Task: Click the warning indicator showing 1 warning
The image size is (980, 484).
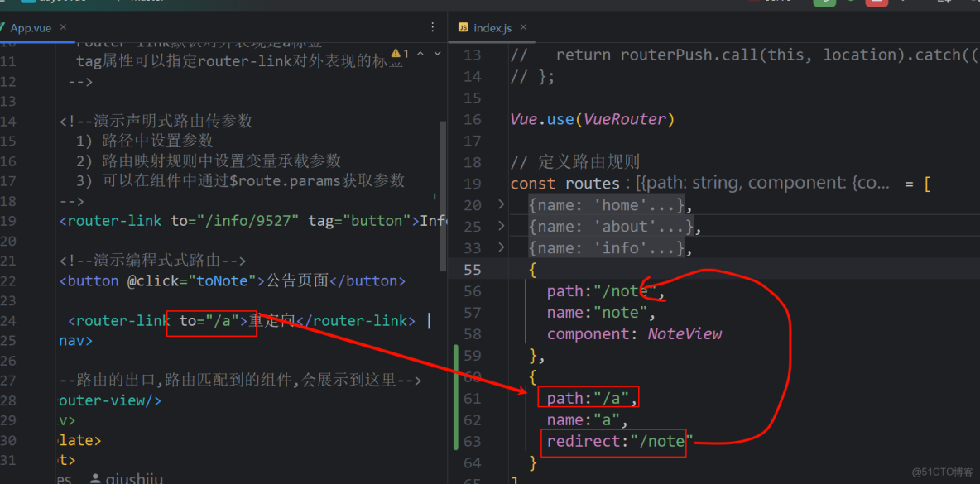Action: point(401,52)
